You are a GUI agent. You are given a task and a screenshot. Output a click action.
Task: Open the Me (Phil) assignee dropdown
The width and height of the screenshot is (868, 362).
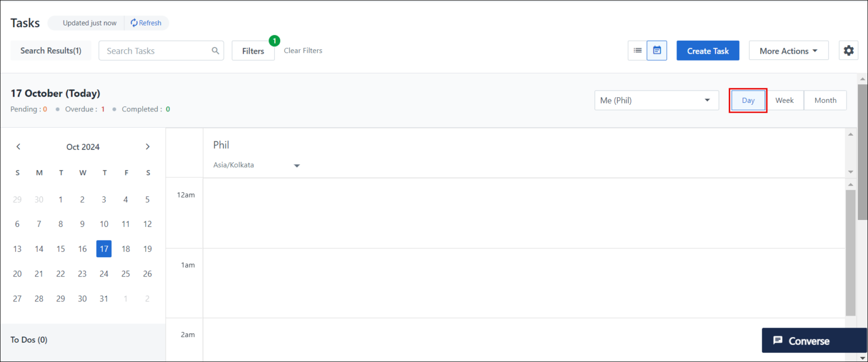click(x=656, y=100)
